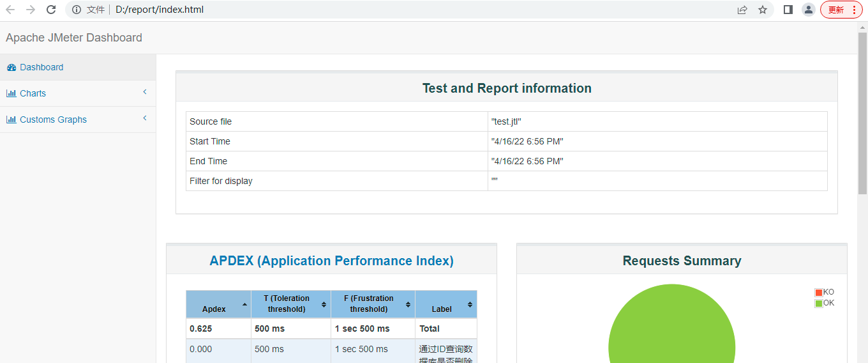The height and width of the screenshot is (363, 868).
Task: Click the site info icon in address bar
Action: click(x=77, y=10)
